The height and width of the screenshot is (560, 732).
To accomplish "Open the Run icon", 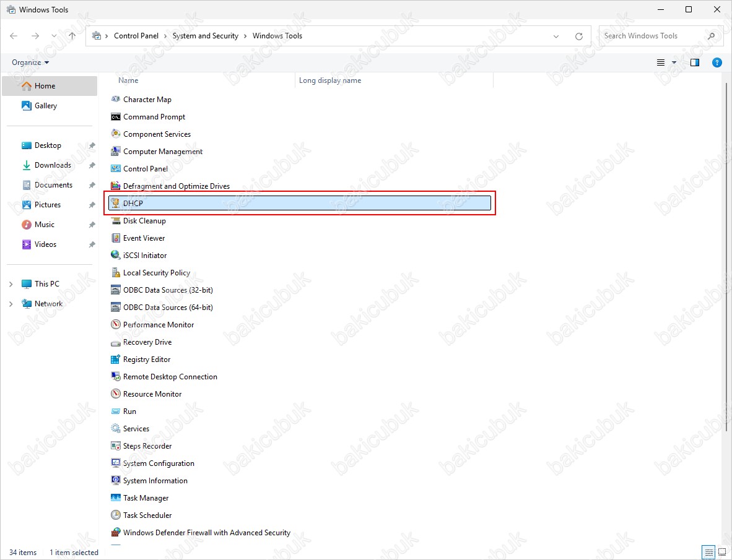I will tap(115, 411).
